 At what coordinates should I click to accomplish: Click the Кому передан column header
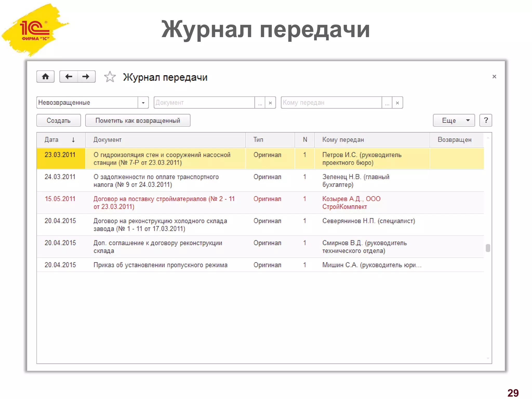[372, 140]
